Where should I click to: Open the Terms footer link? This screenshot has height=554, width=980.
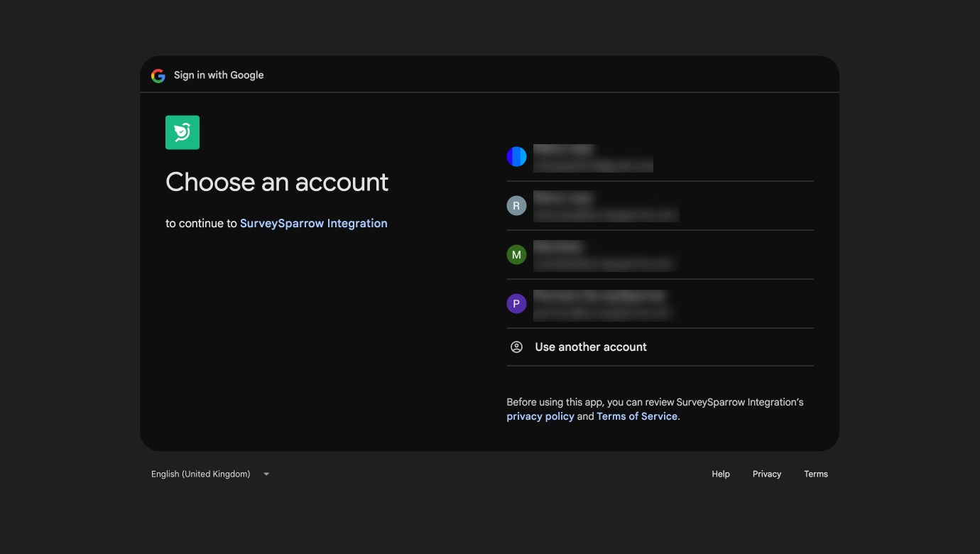click(x=816, y=474)
